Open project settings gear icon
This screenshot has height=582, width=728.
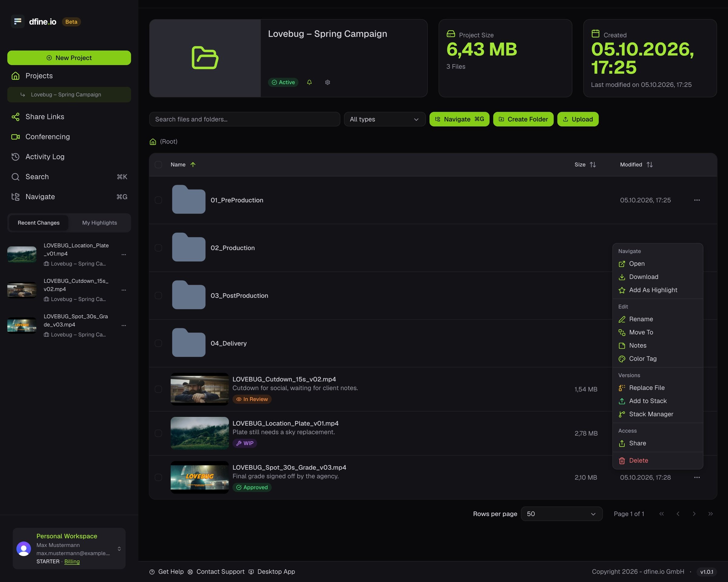pyautogui.click(x=328, y=82)
